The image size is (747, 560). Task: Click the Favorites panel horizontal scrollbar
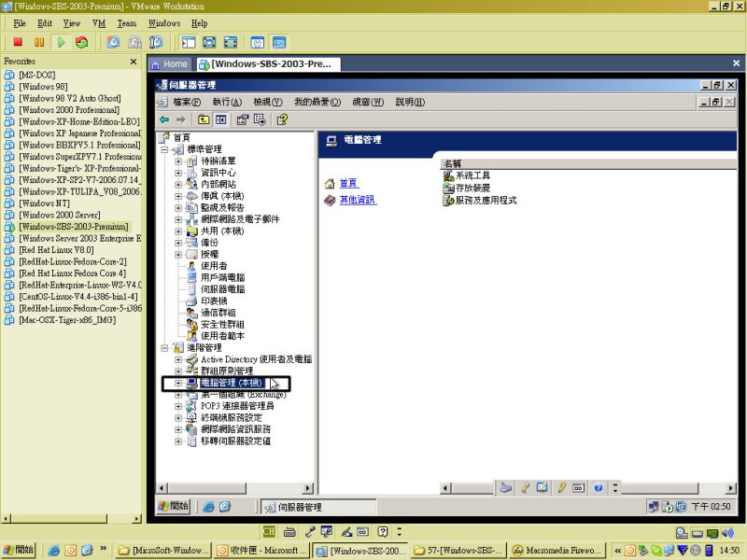click(x=72, y=519)
